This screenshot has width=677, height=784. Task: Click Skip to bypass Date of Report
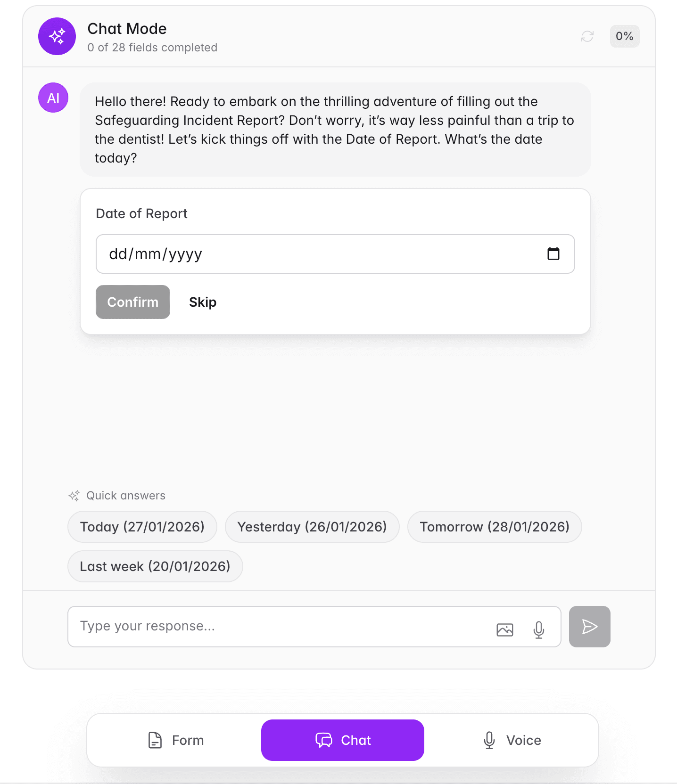[x=202, y=302]
